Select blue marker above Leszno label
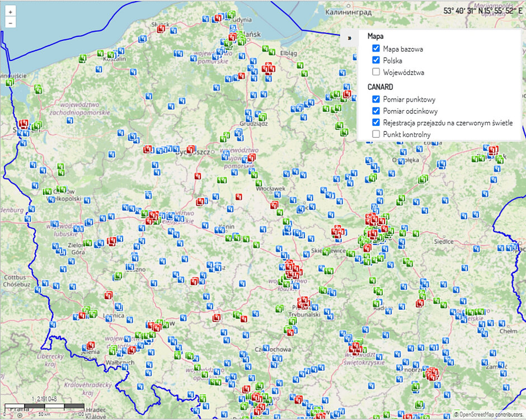The height and width of the screenshot is (420, 526). pyautogui.click(x=135, y=257)
